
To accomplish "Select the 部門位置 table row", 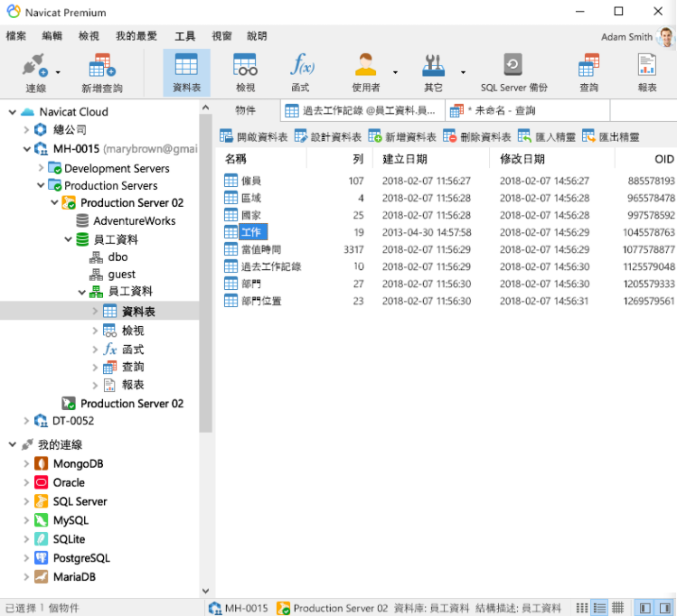I will tap(447, 301).
